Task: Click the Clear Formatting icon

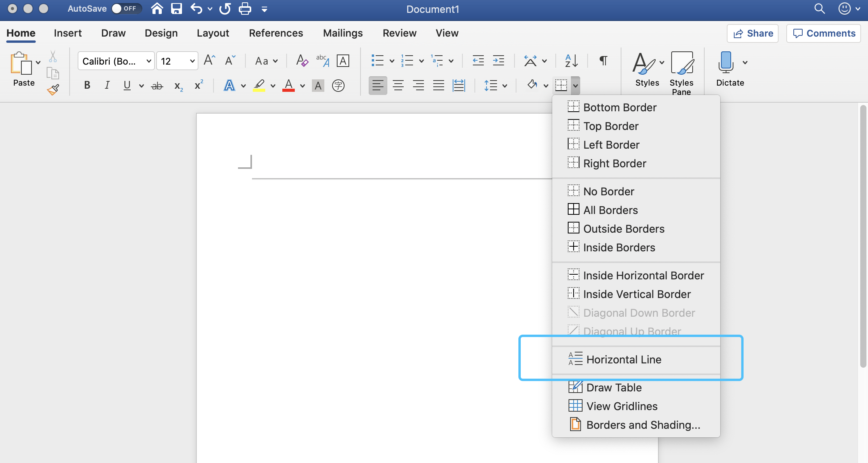Action: (x=302, y=61)
